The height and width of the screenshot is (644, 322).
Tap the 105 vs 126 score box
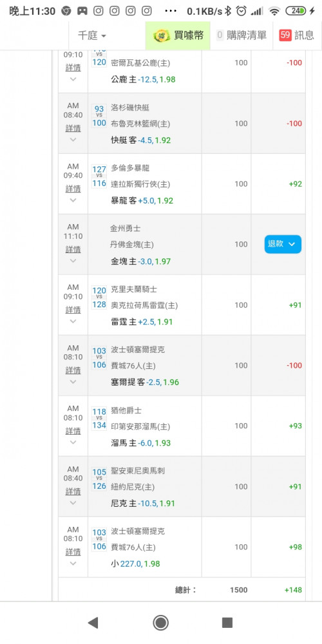coord(99,479)
